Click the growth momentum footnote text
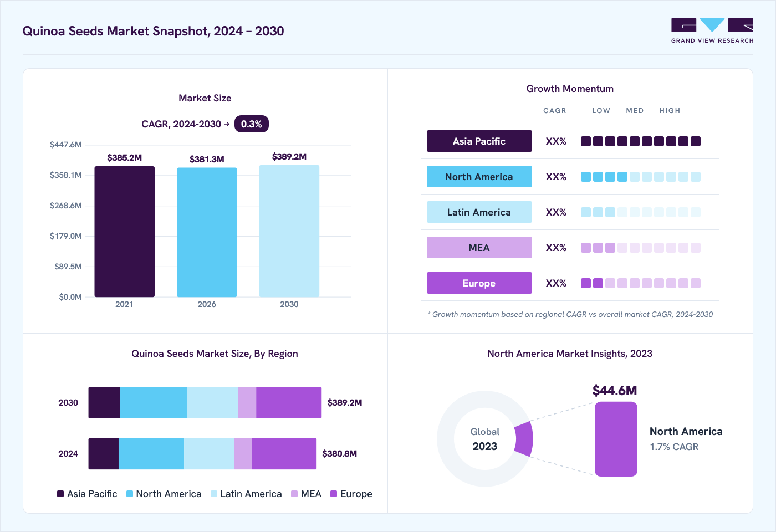Screen dimensions: 776x532 [x=570, y=314]
